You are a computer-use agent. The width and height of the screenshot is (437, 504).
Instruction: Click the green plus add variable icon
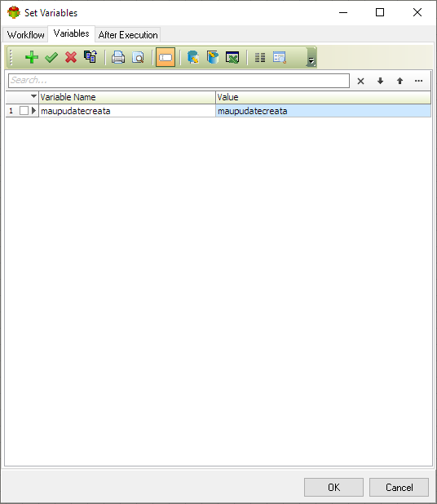click(x=32, y=57)
